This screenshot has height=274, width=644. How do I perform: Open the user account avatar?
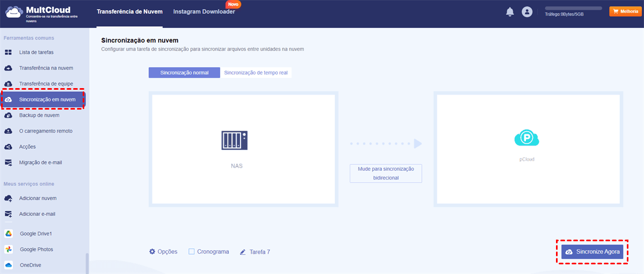click(x=527, y=12)
